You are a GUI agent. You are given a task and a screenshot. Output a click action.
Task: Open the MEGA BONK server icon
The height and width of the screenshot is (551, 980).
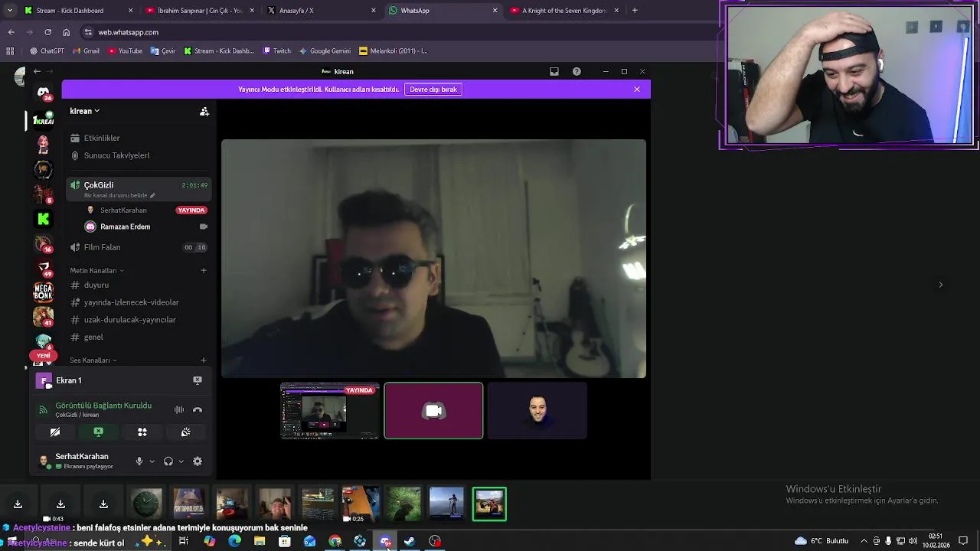tap(44, 292)
